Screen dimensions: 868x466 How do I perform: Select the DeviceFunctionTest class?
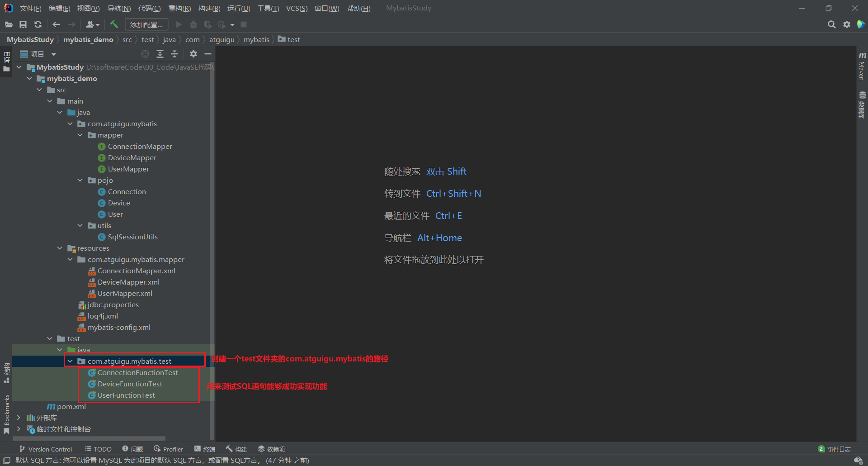[x=125, y=384]
